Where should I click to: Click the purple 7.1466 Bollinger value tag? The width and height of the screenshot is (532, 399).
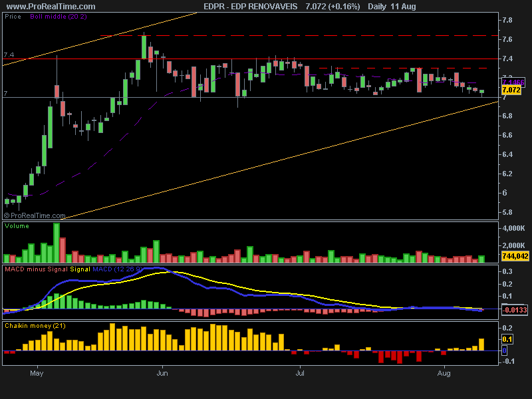pyautogui.click(x=513, y=82)
